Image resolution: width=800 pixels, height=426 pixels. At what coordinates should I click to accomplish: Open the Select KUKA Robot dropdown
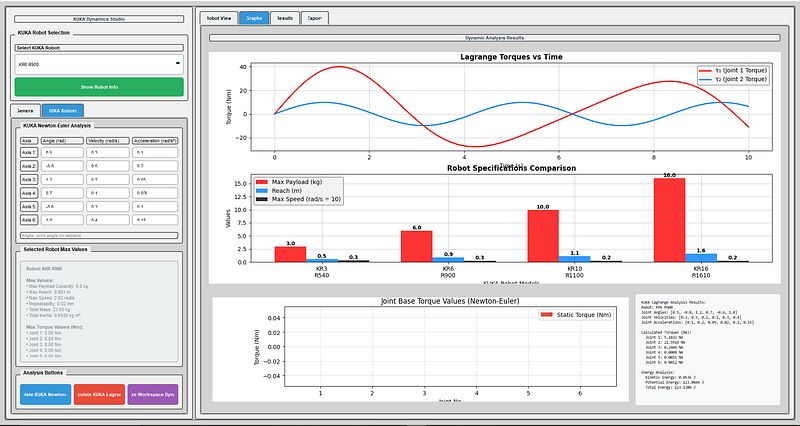tap(98, 64)
